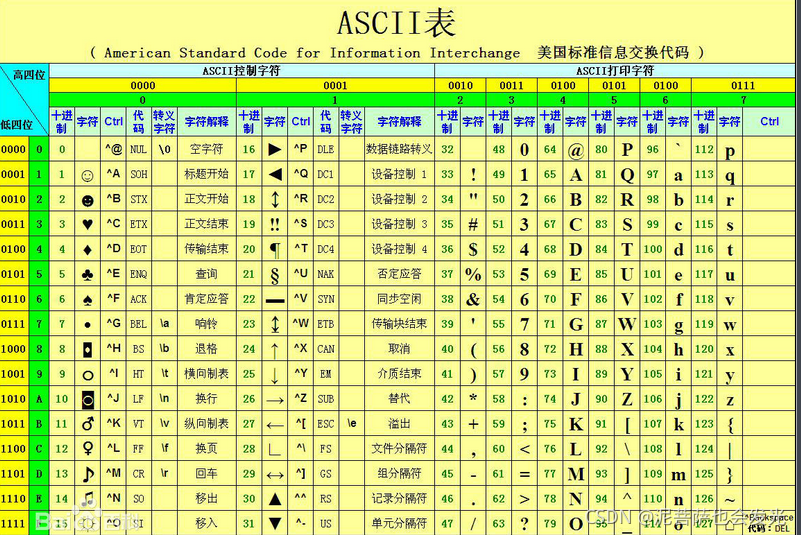Select the thick horizontal bar symbol beside ^V
This screenshot has width=801, height=535.
(275, 301)
